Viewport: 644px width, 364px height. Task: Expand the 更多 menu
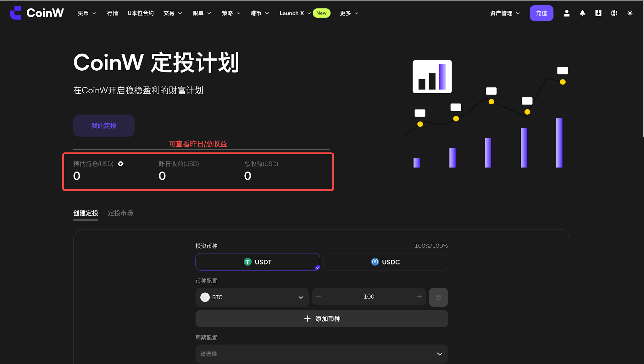(349, 13)
